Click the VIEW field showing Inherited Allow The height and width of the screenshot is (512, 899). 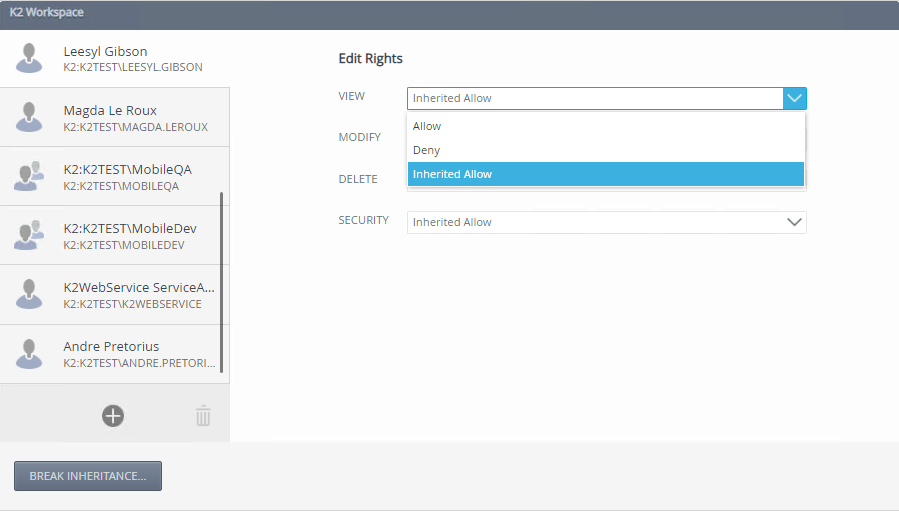(595, 98)
